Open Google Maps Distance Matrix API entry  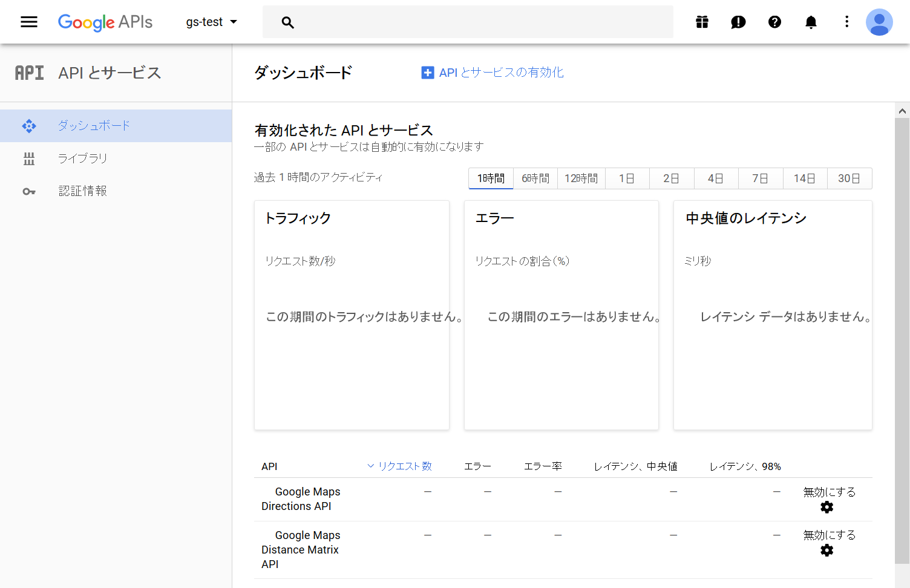click(x=301, y=549)
